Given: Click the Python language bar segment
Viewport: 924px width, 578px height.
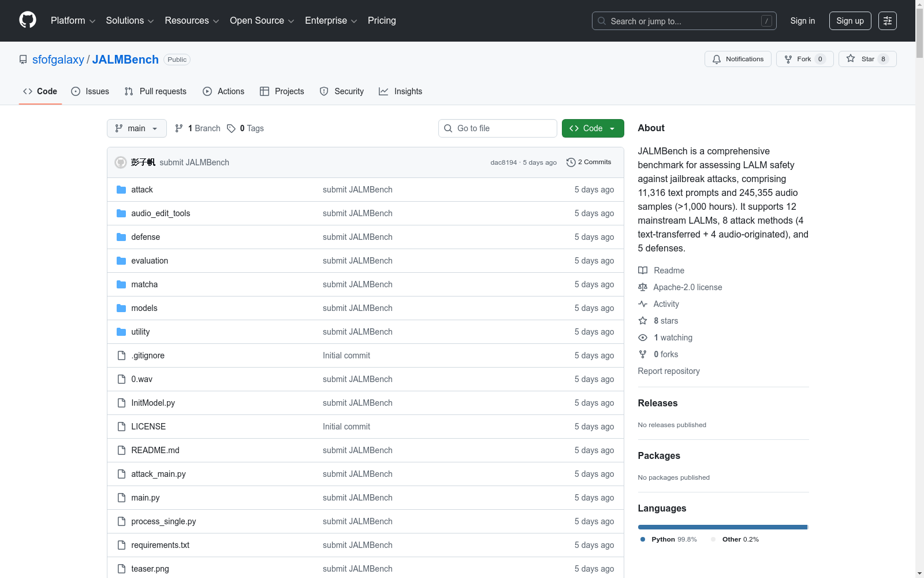Looking at the screenshot, I should click(722, 527).
